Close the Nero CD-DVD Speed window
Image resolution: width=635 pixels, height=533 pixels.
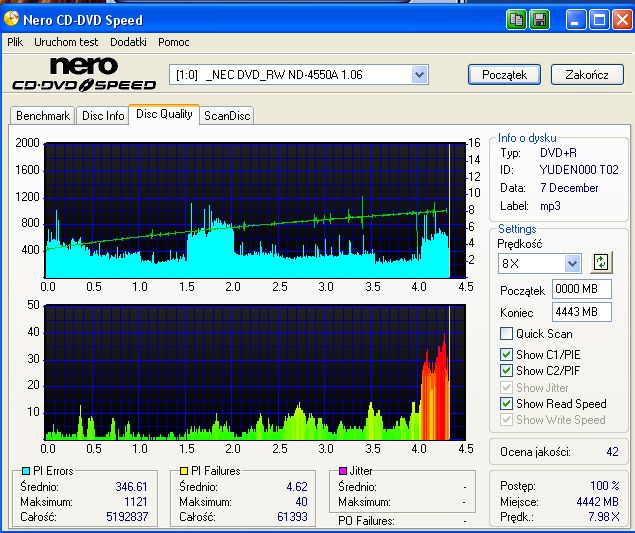click(x=623, y=19)
